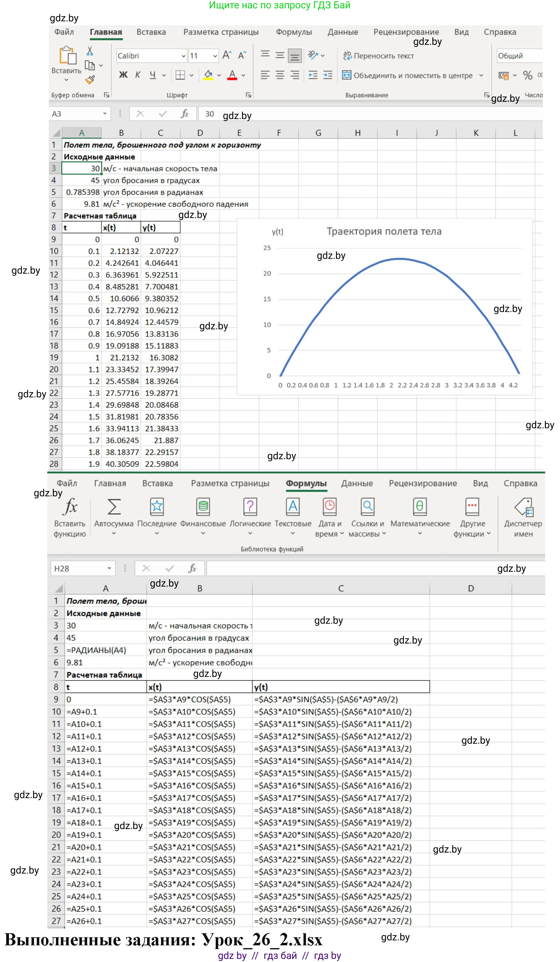The width and height of the screenshot is (560, 962).
Task: Open the Общий number format dropdown
Action: tap(519, 56)
